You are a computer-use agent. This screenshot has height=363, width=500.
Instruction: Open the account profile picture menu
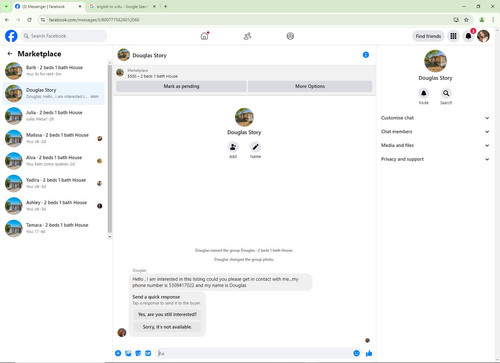pos(483,36)
